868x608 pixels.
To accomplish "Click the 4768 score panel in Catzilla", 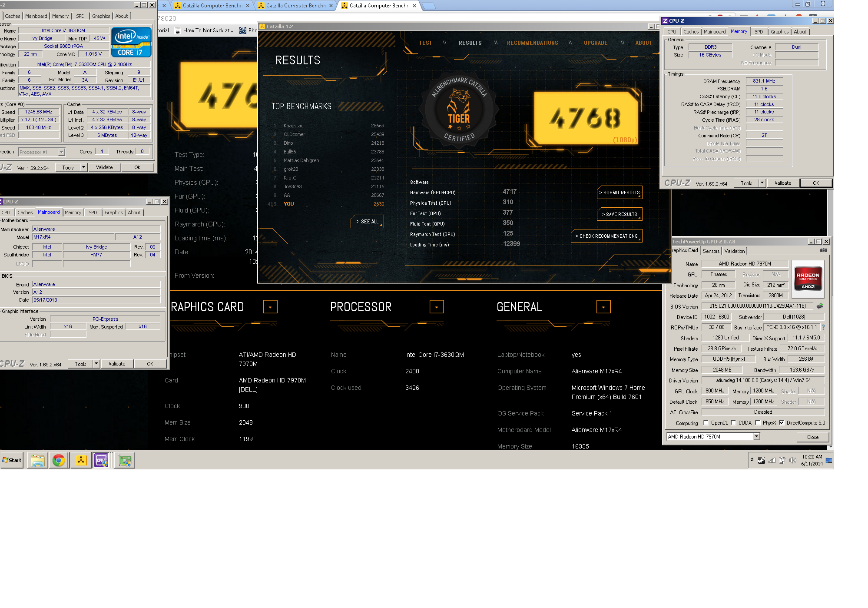I will click(586, 118).
